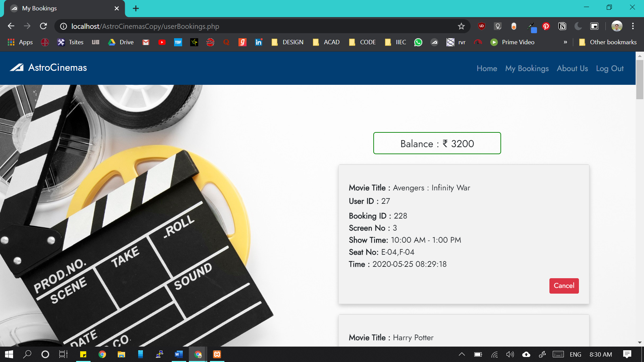Screen dimensions: 644x362
Task: Open About Us in navbar
Action: point(572,68)
